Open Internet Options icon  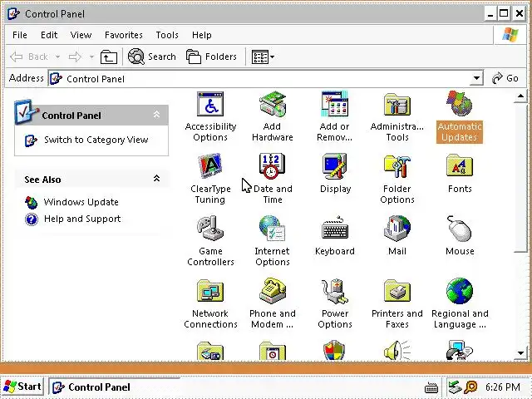click(273, 242)
